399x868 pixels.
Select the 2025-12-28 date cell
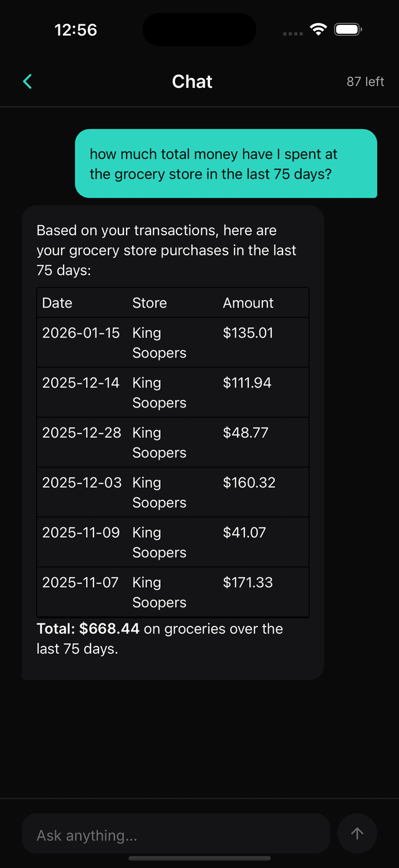point(82,433)
